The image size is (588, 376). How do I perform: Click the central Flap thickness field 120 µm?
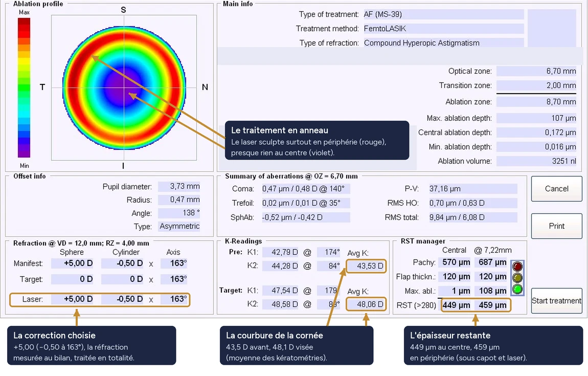pos(455,277)
